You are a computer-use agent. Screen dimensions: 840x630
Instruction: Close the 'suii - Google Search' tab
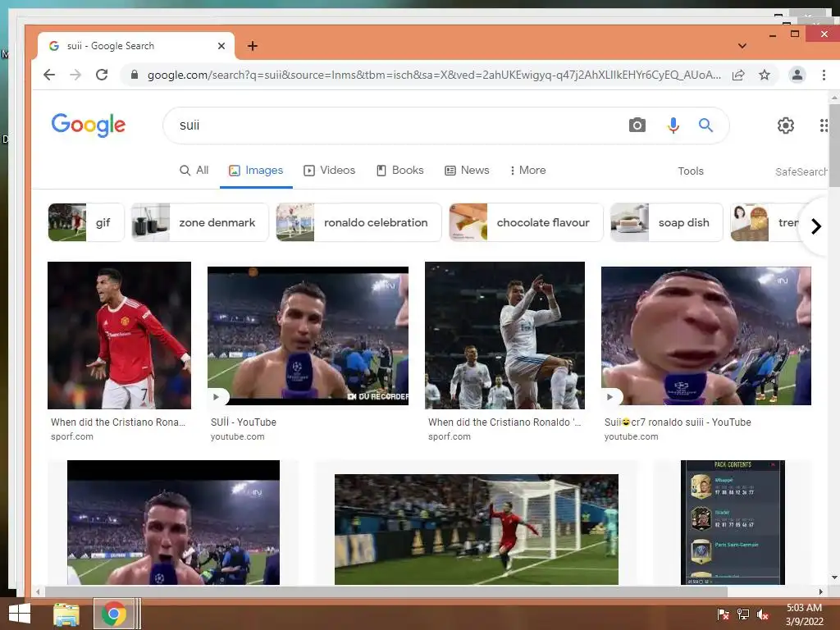coord(221,46)
